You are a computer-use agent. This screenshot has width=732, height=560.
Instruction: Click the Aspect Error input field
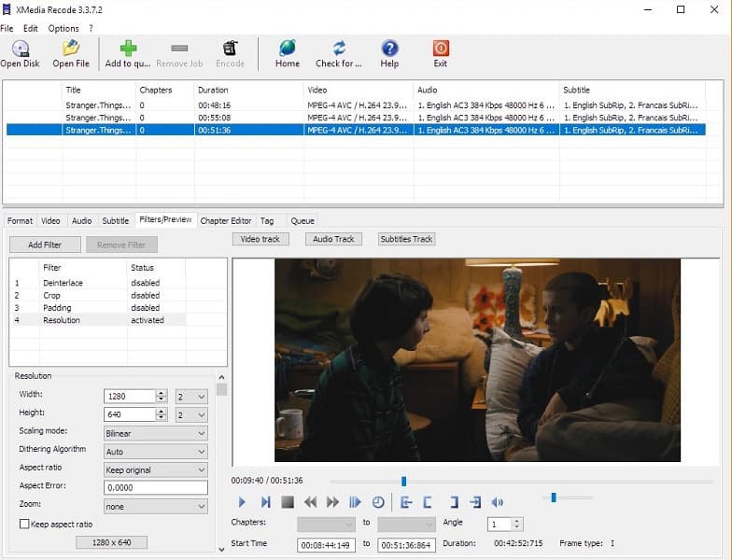click(155, 487)
